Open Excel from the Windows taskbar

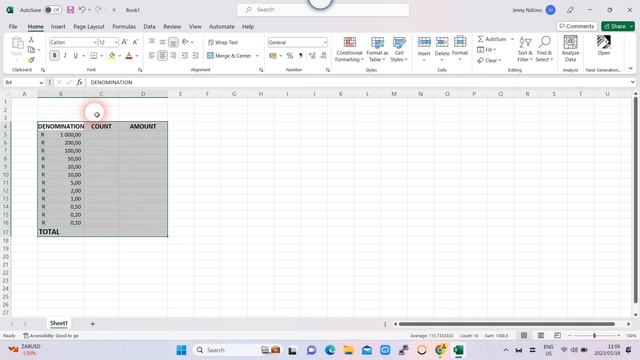tap(458, 350)
